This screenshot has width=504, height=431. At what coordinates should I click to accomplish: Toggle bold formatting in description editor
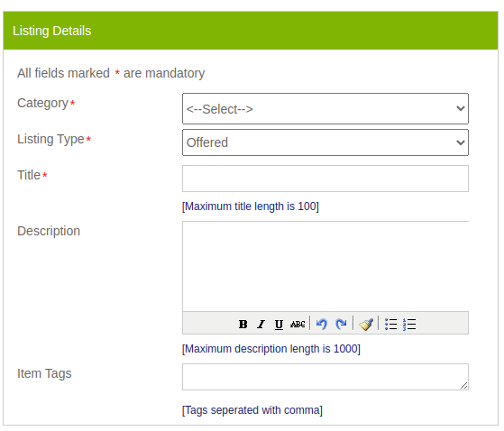pyautogui.click(x=243, y=324)
